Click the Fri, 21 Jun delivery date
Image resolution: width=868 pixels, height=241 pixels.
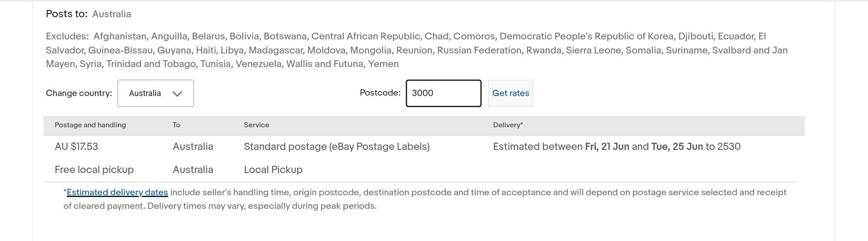pos(607,147)
